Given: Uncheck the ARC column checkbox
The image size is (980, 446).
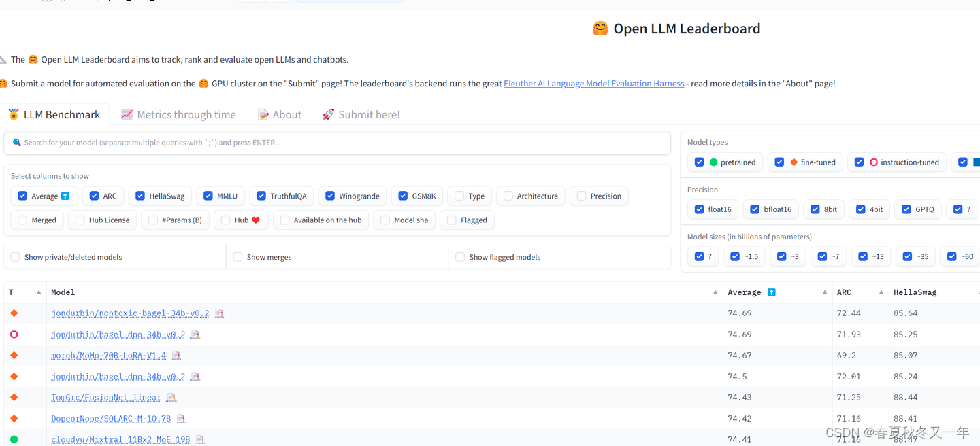Looking at the screenshot, I should pos(94,196).
